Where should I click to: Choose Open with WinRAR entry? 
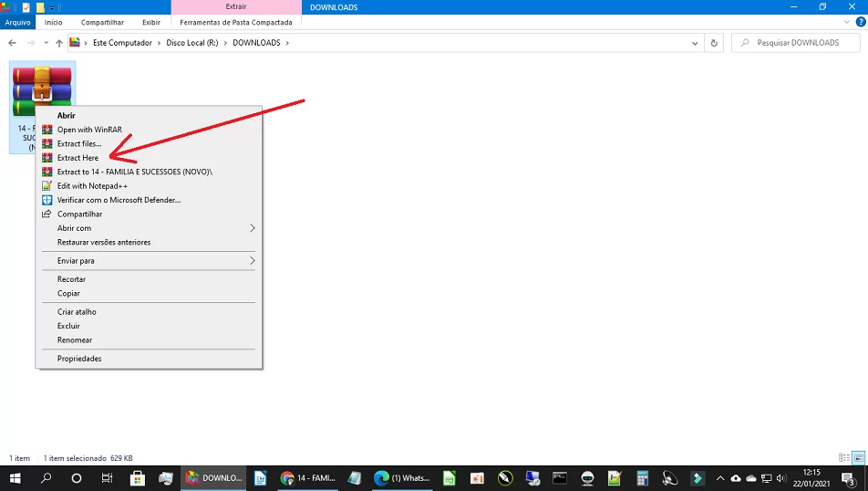point(88,130)
